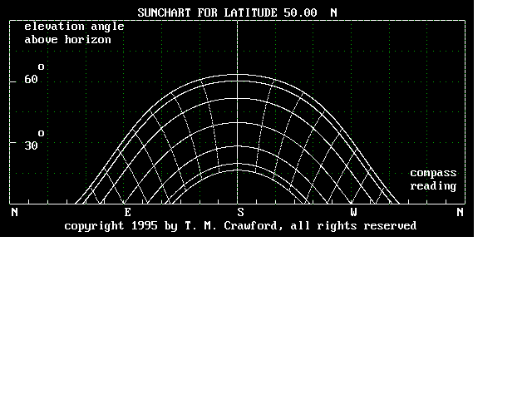Click the leftmost N compass label
This screenshot has width=532, height=399.
[14, 212]
